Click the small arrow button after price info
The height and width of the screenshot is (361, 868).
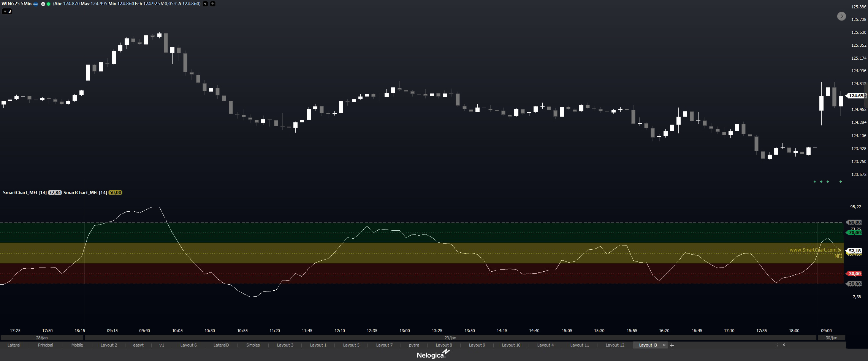(x=205, y=4)
